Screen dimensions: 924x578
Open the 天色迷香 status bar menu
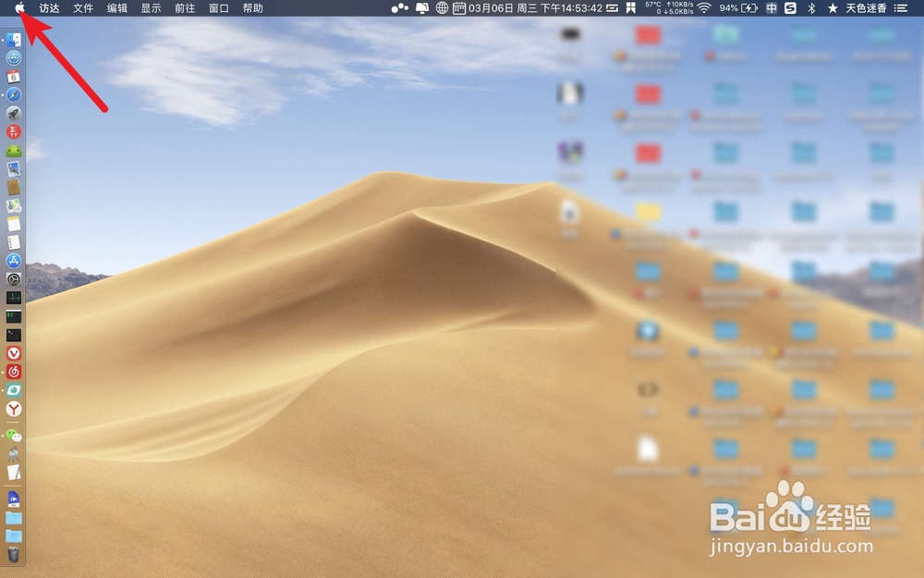pyautogui.click(x=869, y=9)
